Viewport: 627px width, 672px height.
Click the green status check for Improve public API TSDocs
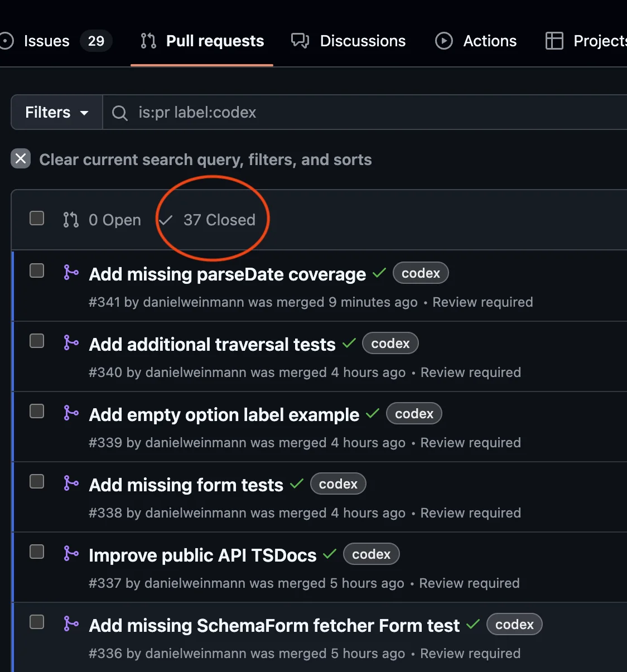[x=330, y=554]
